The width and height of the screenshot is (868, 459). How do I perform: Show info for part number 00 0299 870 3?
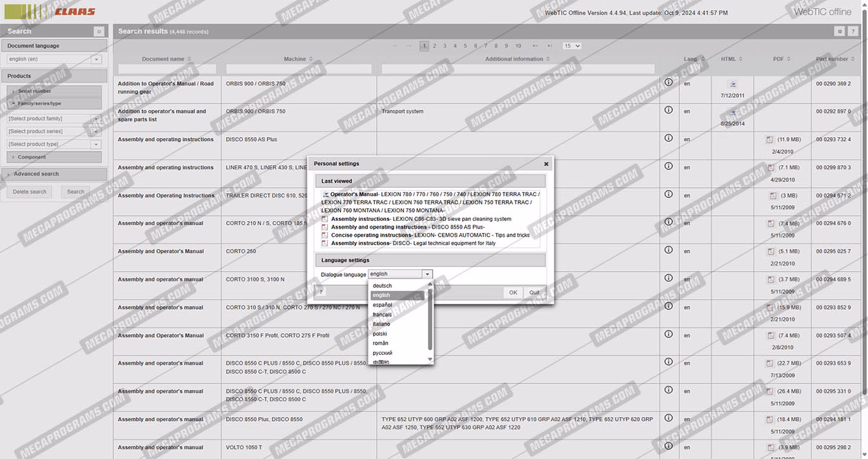coord(668,166)
